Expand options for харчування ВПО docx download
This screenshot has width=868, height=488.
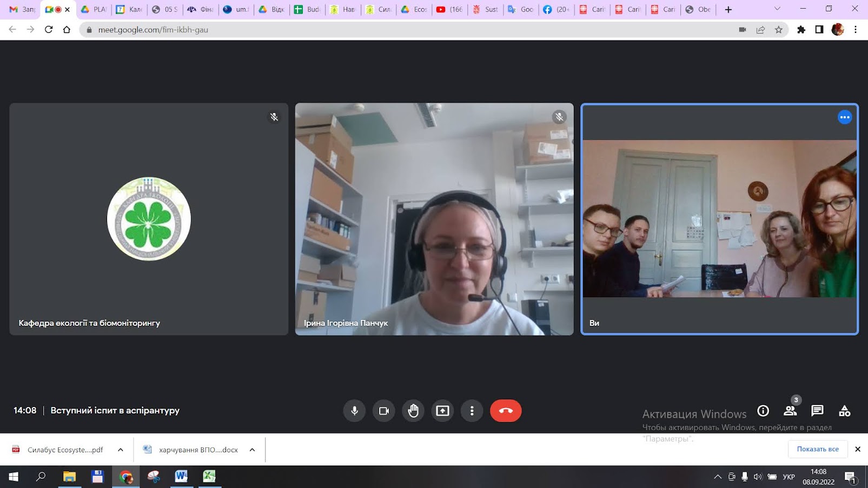click(252, 450)
